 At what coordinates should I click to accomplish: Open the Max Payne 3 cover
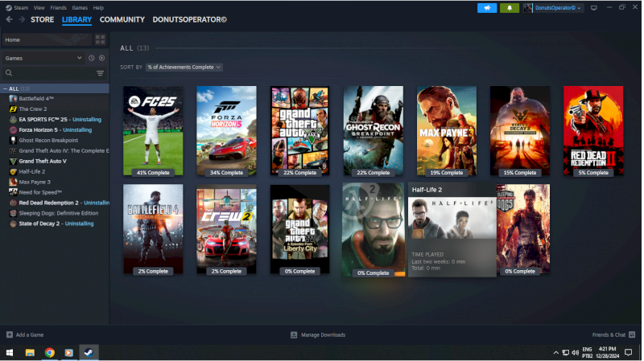447,130
